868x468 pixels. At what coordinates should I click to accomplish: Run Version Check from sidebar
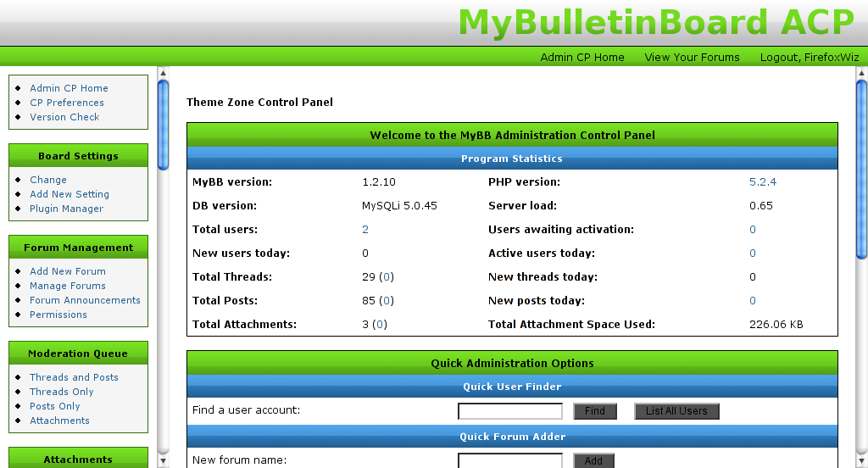pos(64,117)
